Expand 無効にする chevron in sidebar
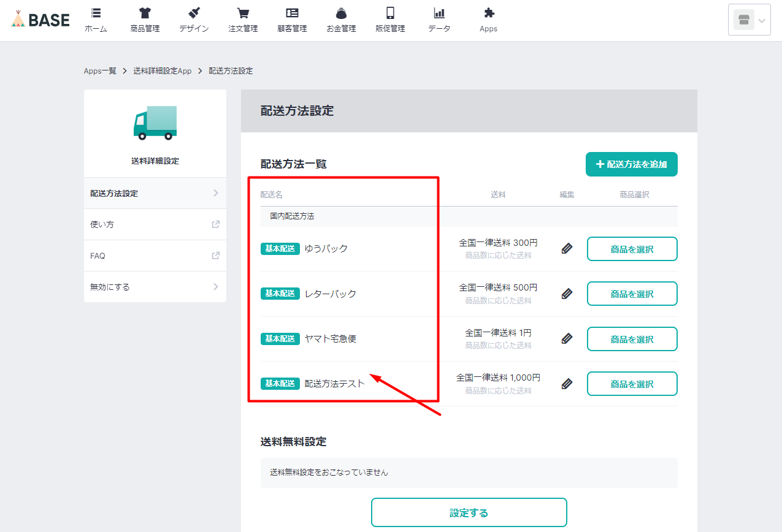The image size is (782, 532). point(216,287)
